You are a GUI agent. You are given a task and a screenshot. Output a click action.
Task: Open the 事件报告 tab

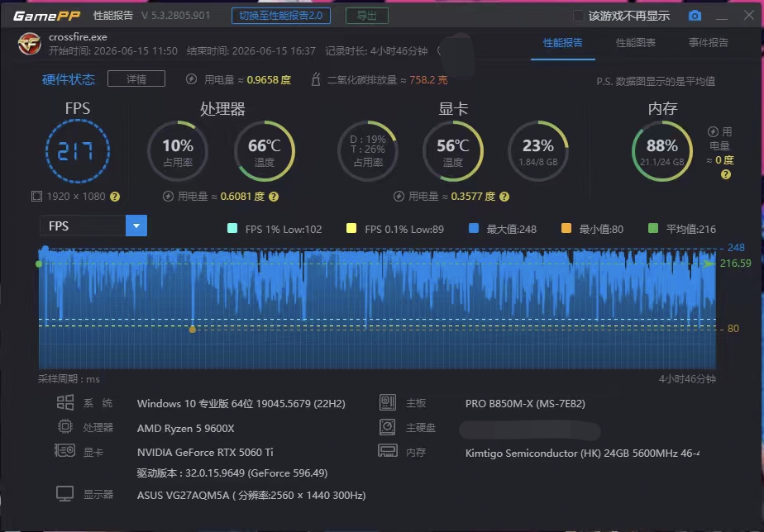(x=708, y=43)
